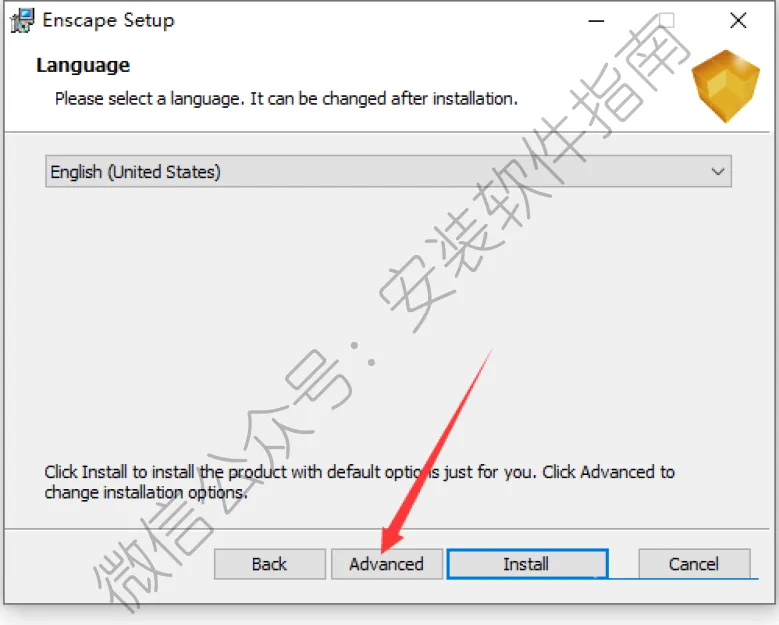Viewport: 779px width, 625px height.
Task: Click the bold Language heading
Action: 83,65
